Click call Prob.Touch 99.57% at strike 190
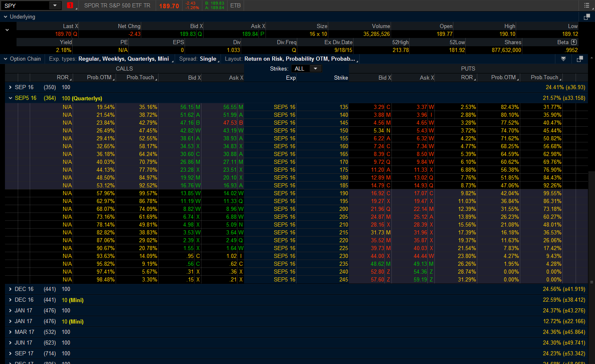 (148, 193)
